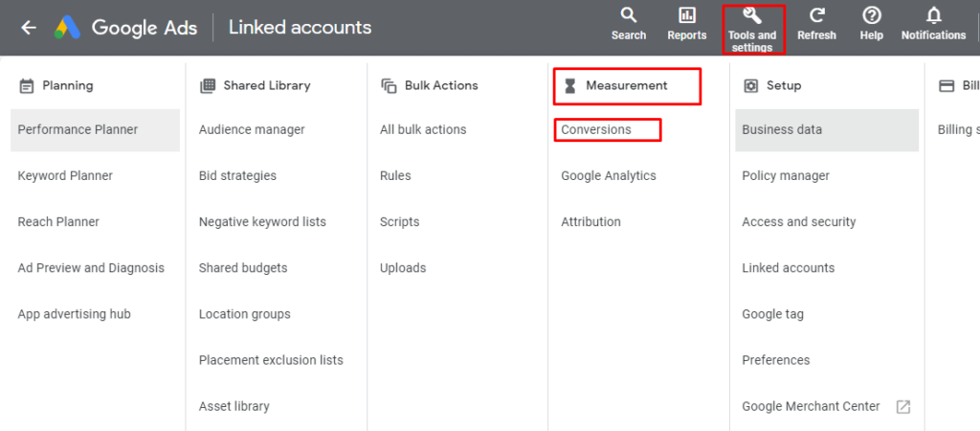
Task: Select Reach Planner
Action: click(58, 222)
